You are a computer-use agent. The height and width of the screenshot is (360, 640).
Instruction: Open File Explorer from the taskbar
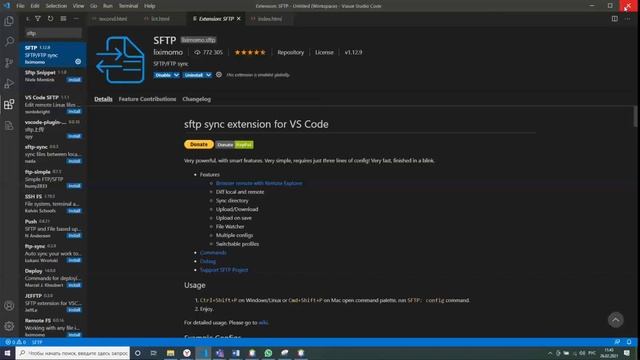[171, 353]
